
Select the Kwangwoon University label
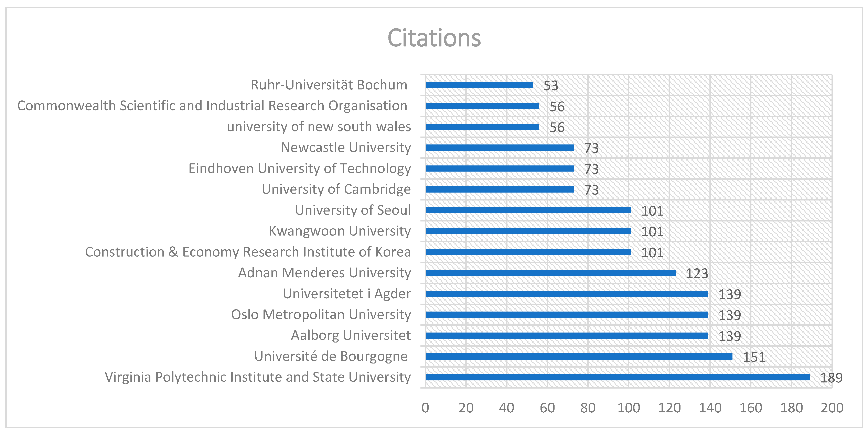(x=340, y=231)
